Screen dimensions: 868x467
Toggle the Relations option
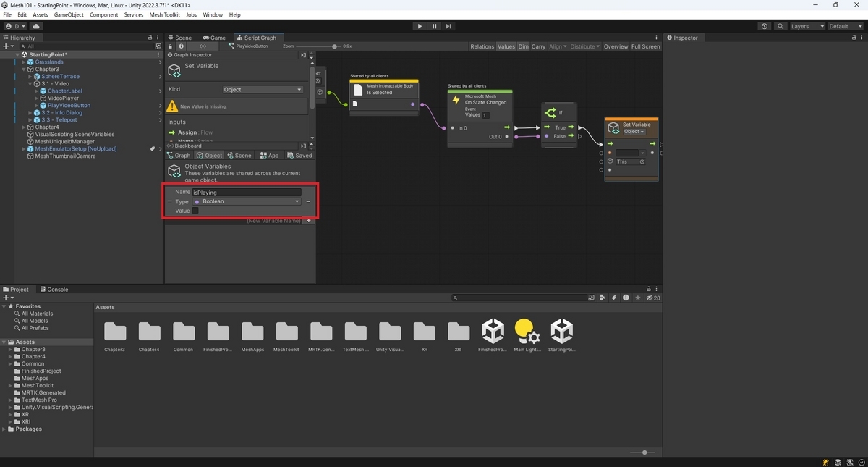pyautogui.click(x=482, y=46)
